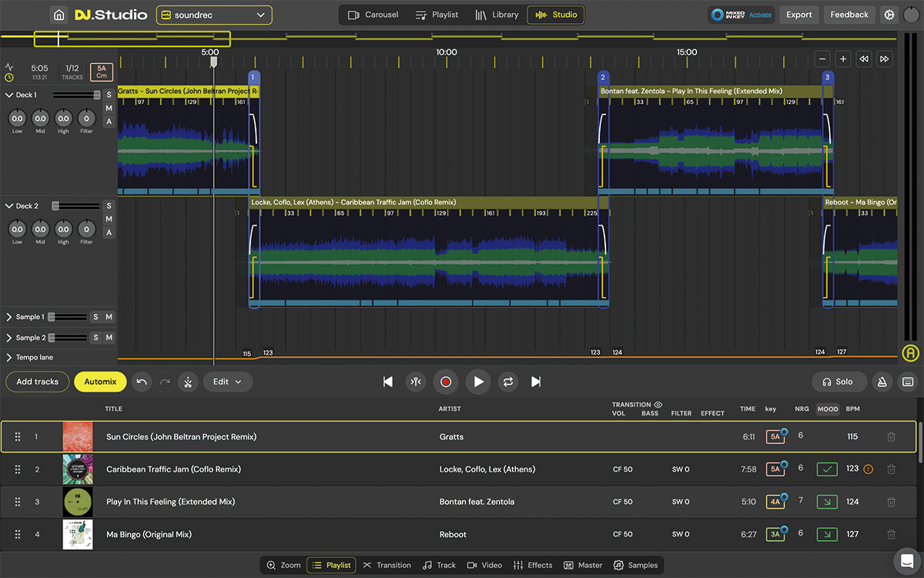Adjust the Deck 2 volume slider
This screenshot has height=578, width=924.
(75, 206)
